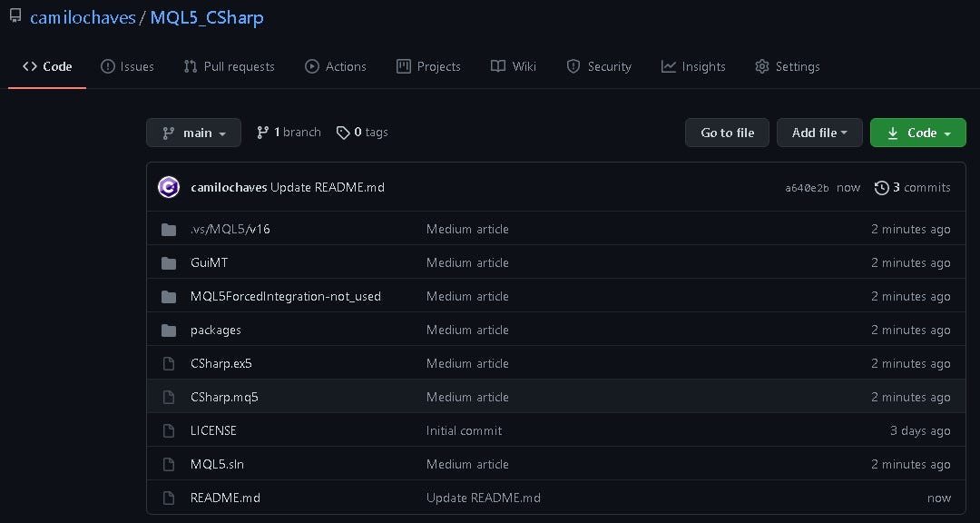Open Update README.md commit in README.md row

(x=483, y=498)
